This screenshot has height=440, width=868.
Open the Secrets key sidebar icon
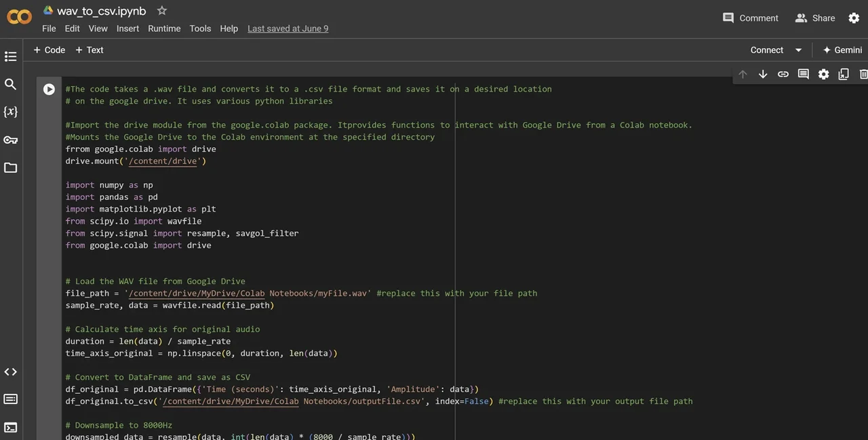tap(10, 140)
